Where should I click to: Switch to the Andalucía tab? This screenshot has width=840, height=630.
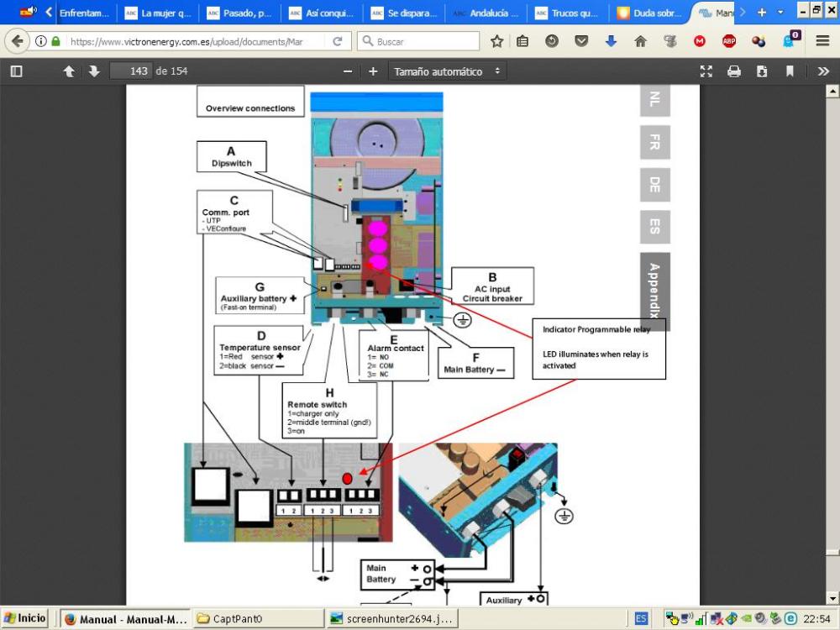click(x=486, y=13)
